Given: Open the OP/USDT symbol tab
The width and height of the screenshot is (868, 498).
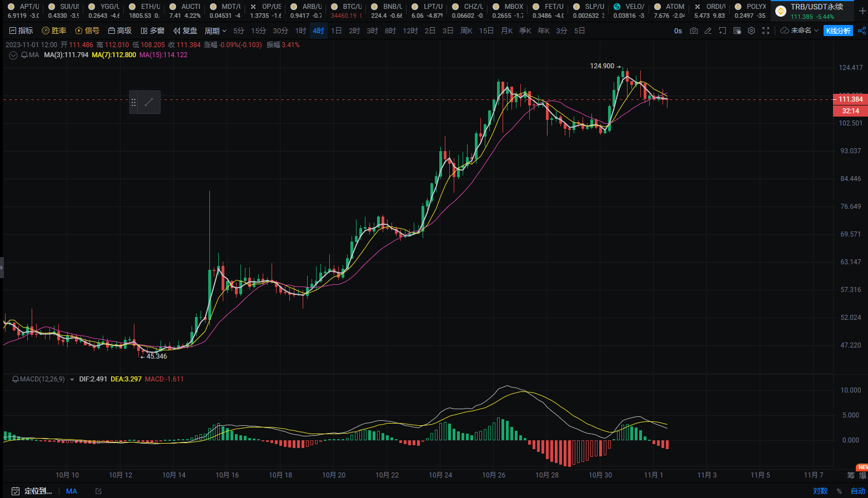Looking at the screenshot, I should [x=265, y=11].
